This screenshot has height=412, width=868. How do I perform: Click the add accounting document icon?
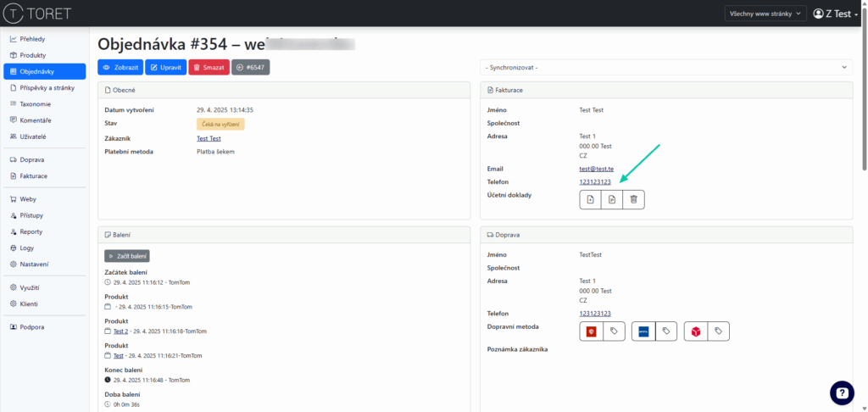(591, 199)
